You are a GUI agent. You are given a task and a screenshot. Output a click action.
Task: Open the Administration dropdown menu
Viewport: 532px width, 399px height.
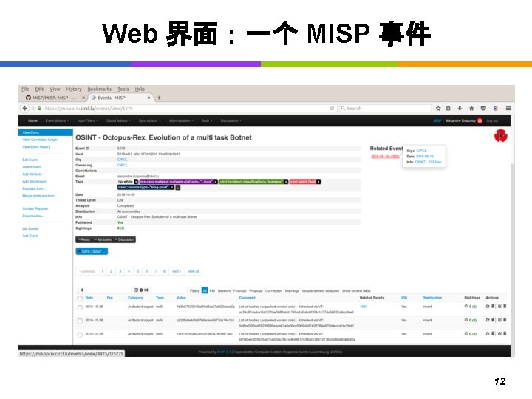[181, 120]
